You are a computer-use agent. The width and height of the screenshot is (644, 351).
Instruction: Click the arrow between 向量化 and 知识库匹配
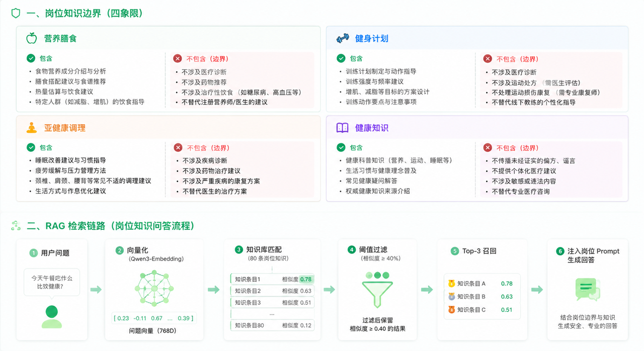213,290
